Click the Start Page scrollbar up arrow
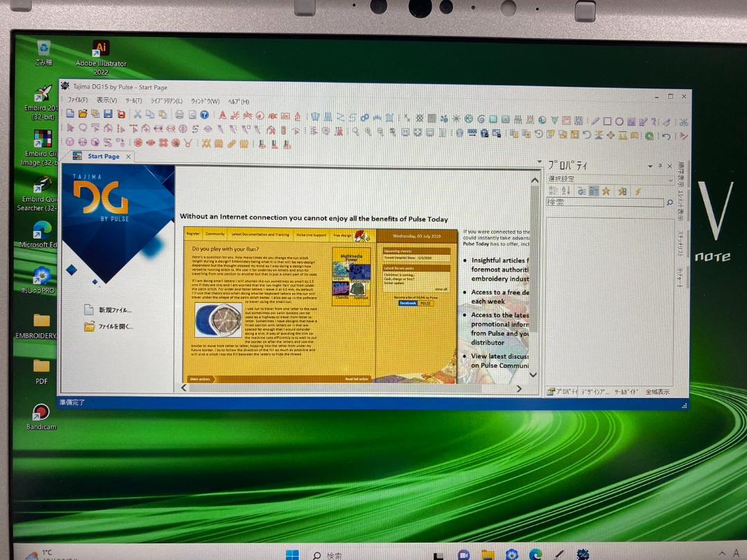The image size is (747, 560). click(x=535, y=180)
